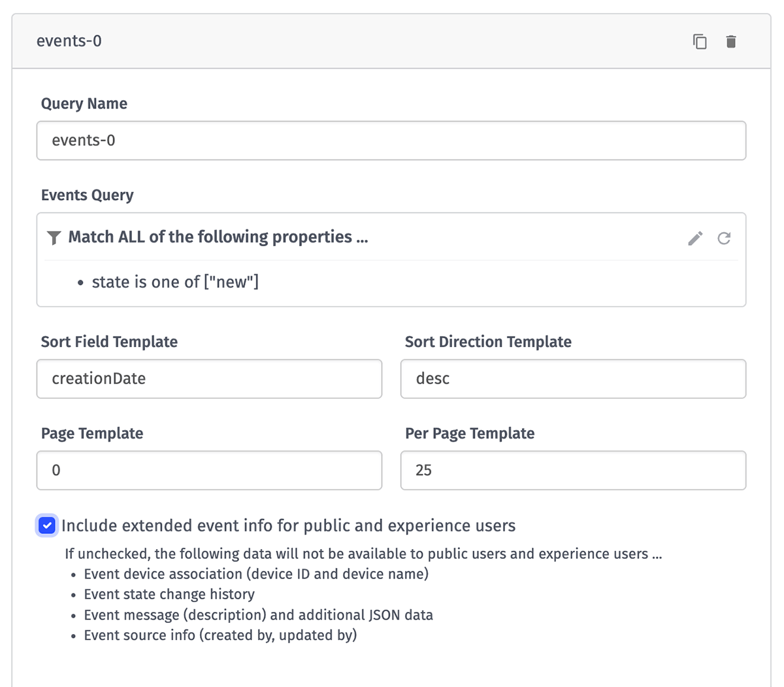Focus the Query Name input field

pos(391,141)
